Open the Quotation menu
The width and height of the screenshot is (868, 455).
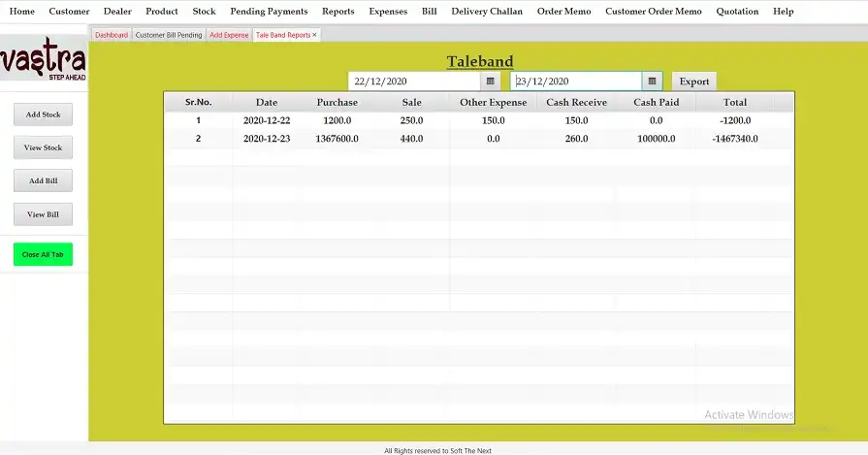click(737, 12)
